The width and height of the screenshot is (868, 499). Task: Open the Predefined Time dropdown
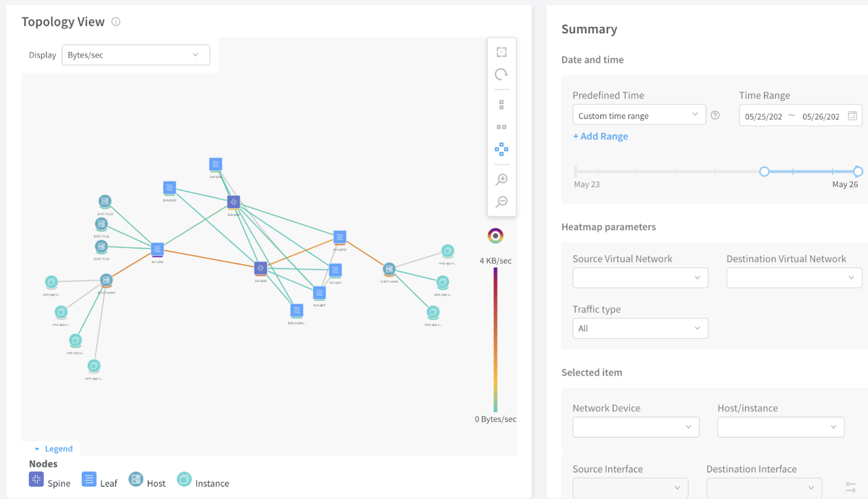639,116
